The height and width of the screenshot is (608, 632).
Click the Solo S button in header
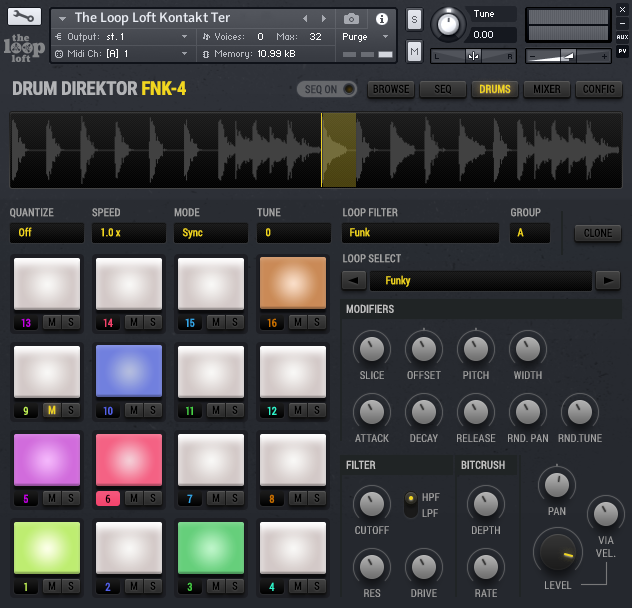(x=415, y=20)
